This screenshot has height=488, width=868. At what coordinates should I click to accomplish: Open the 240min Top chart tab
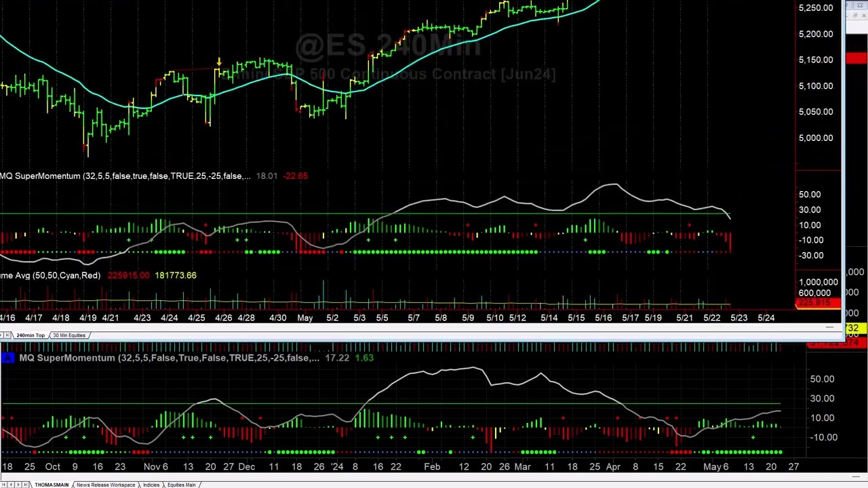click(30, 335)
